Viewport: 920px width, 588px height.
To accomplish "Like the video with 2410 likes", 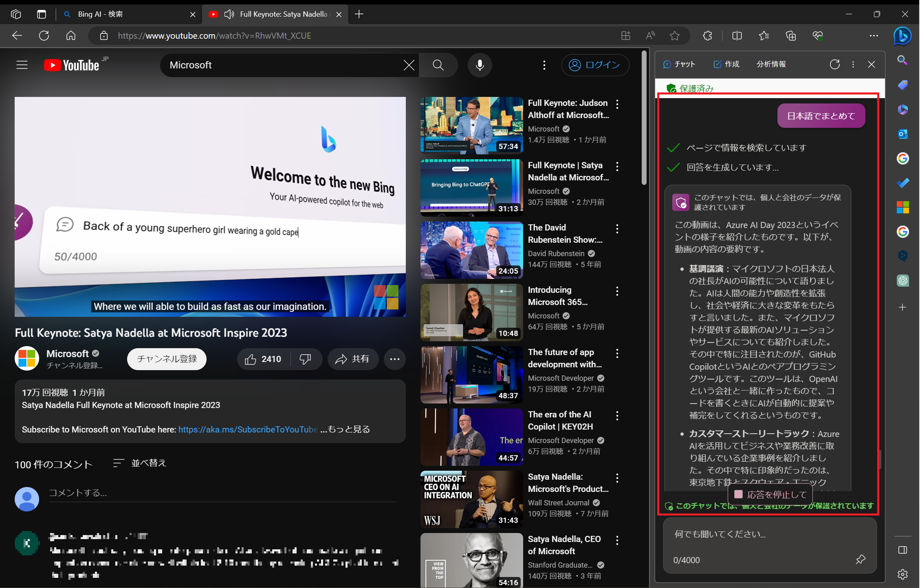I will pyautogui.click(x=264, y=359).
